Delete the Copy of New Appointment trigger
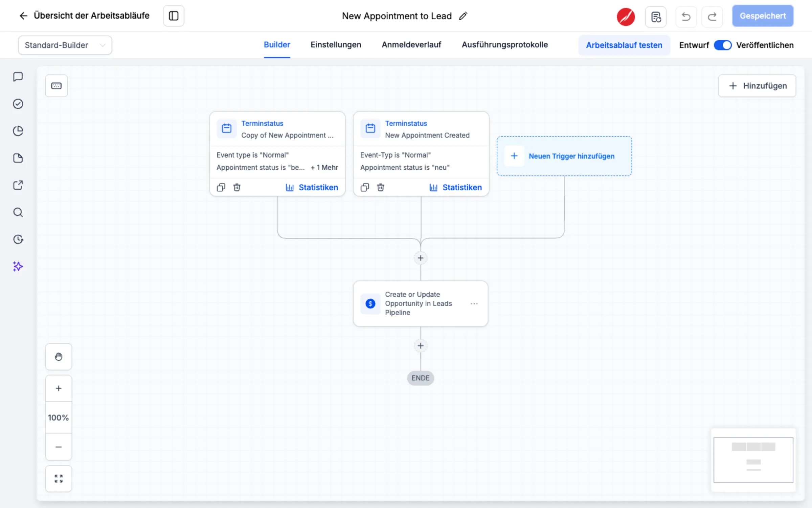 237,187
